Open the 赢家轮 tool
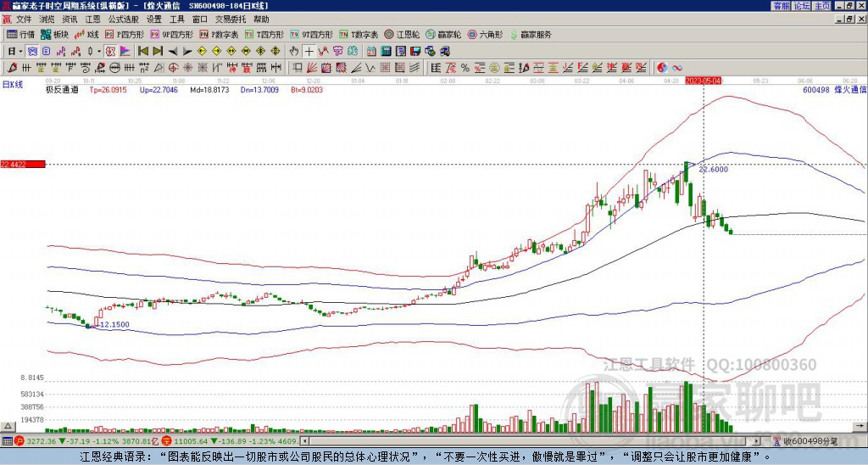The width and height of the screenshot is (868, 465). (x=443, y=34)
